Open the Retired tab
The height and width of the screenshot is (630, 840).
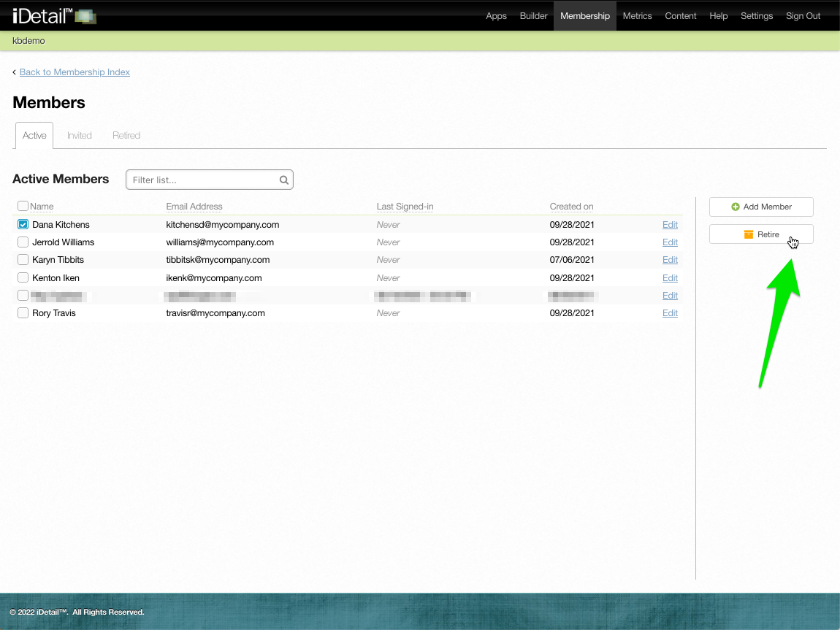126,136
